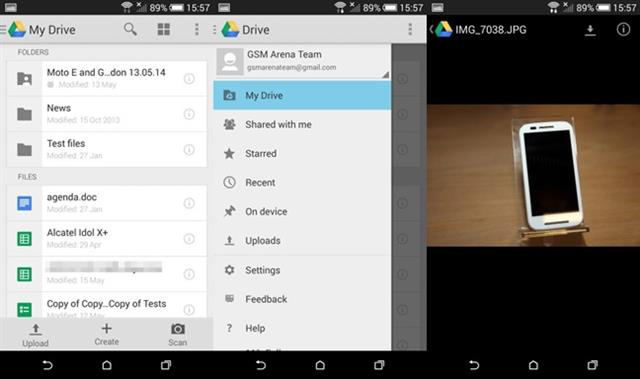Tap the Moto E photo preview

click(x=533, y=175)
